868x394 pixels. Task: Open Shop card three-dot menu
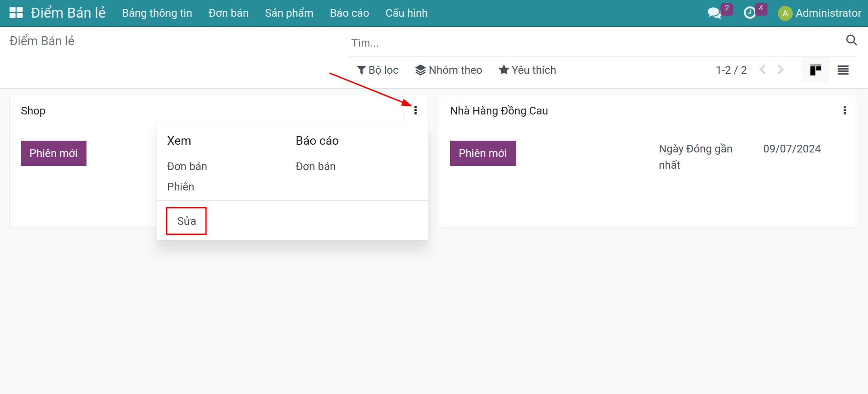point(415,110)
